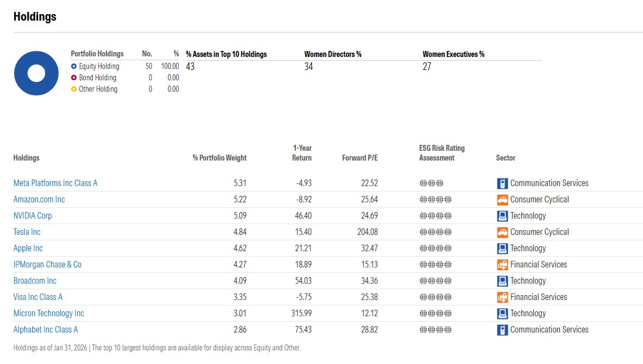Screen dimensions: 643x364
Task: Click the Other Holding legend label
Action: point(98,90)
